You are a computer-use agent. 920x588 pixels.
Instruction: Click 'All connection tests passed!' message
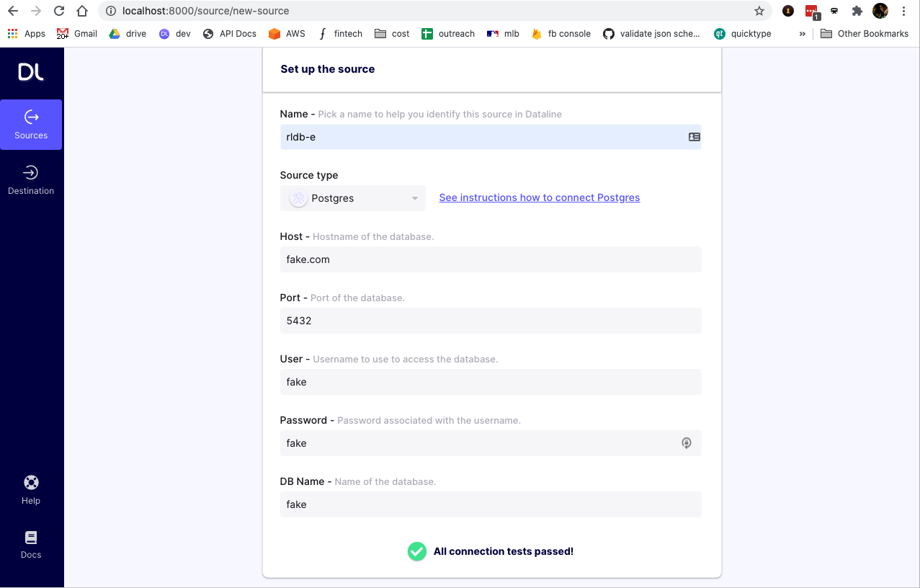(504, 551)
